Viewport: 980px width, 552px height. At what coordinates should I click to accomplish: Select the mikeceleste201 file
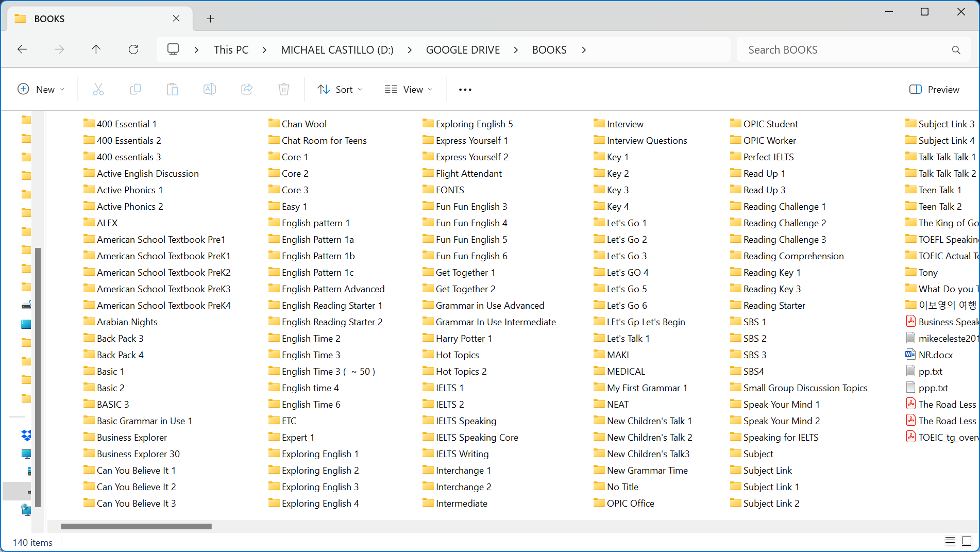click(x=942, y=338)
